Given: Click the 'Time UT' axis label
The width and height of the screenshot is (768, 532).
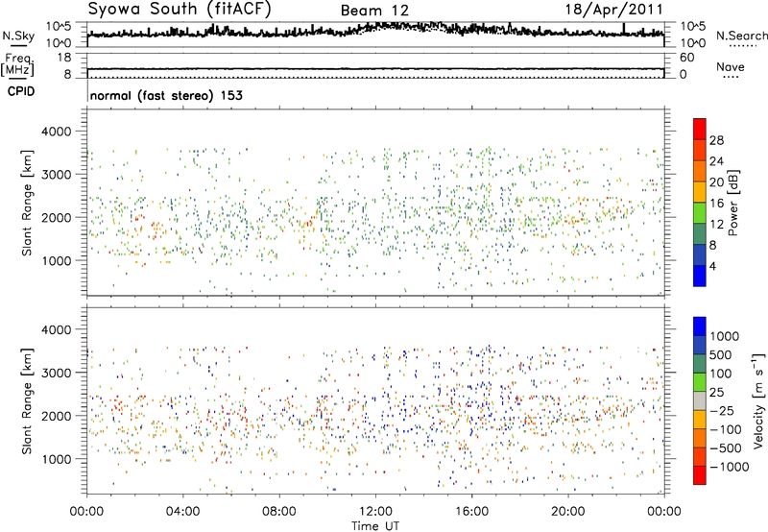Looking at the screenshot, I should pos(375,526).
